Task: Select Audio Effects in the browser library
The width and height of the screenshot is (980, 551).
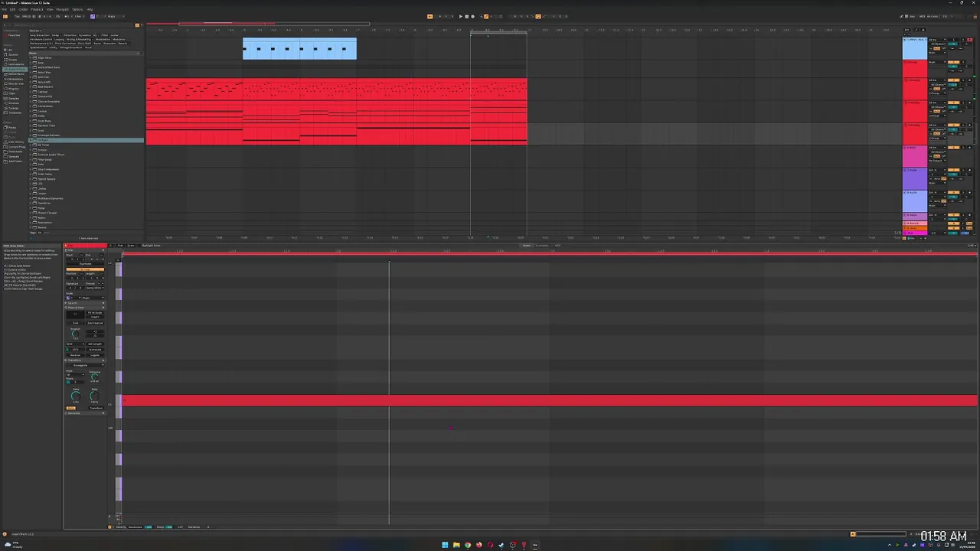Action: click(16, 69)
